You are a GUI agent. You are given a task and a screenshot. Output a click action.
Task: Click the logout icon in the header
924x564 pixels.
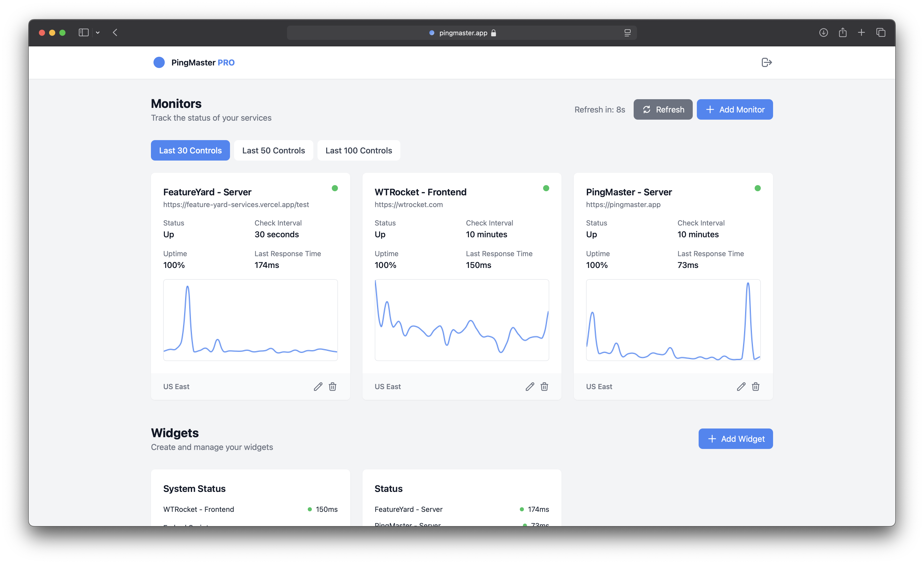766,62
